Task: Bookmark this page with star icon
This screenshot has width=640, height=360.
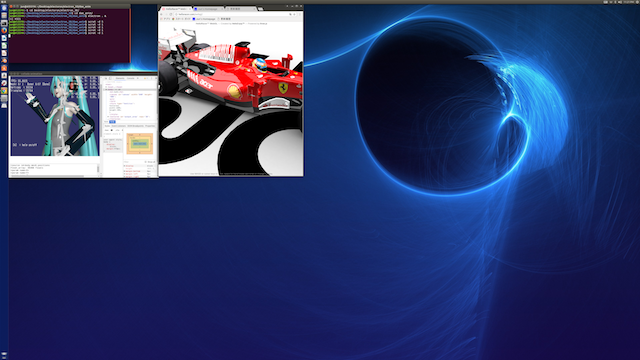Action: pyautogui.click(x=294, y=14)
